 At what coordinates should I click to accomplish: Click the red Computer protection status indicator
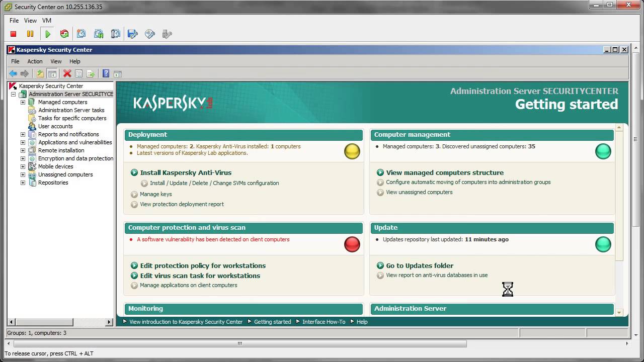[352, 244]
